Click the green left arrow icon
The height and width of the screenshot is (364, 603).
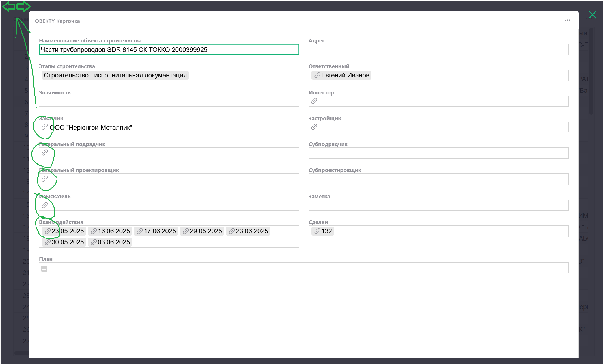(8, 6)
